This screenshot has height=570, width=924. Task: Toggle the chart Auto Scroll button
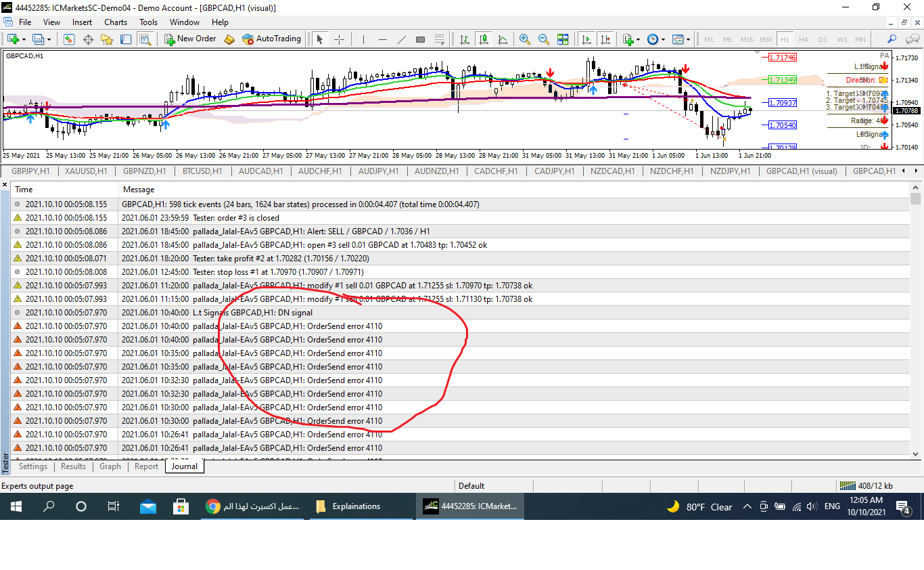pyautogui.click(x=586, y=39)
